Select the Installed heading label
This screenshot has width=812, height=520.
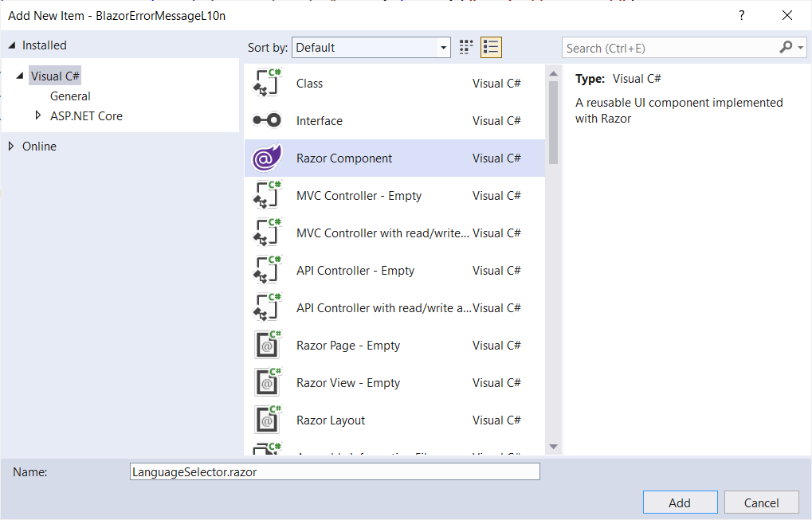pos(45,45)
